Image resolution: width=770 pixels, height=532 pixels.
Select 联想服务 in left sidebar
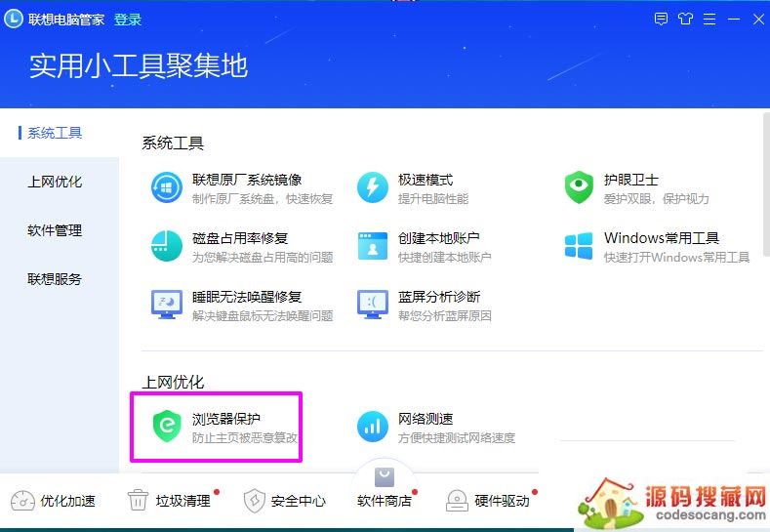click(55, 279)
